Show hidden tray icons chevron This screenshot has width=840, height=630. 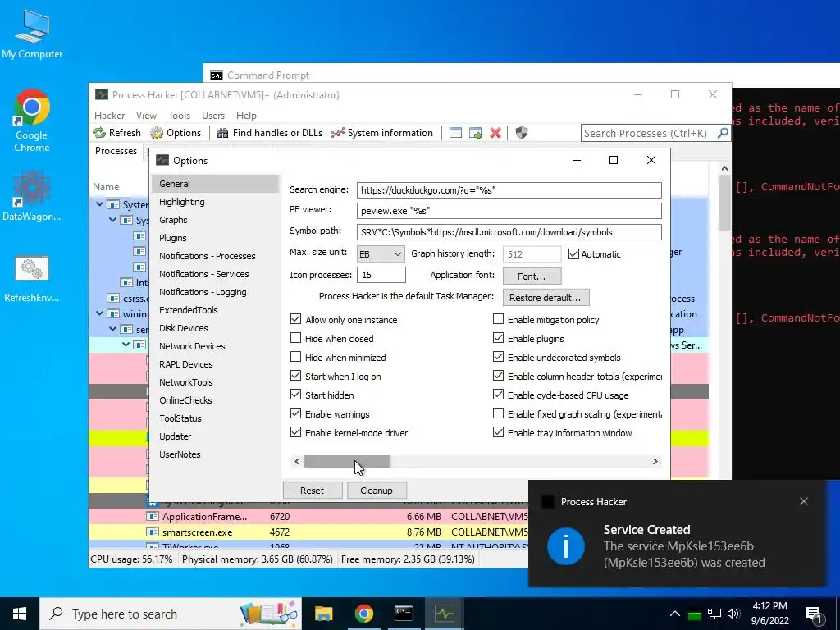[x=675, y=614]
